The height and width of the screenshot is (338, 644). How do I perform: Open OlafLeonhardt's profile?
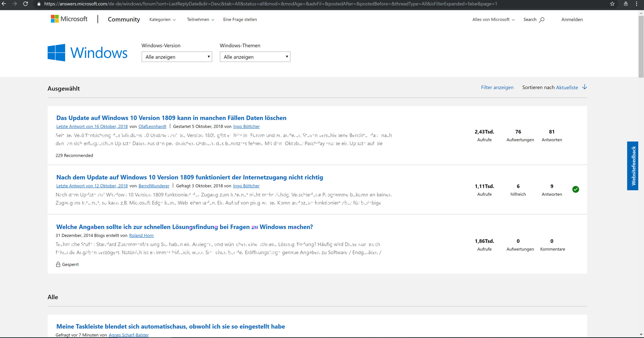pos(152,127)
